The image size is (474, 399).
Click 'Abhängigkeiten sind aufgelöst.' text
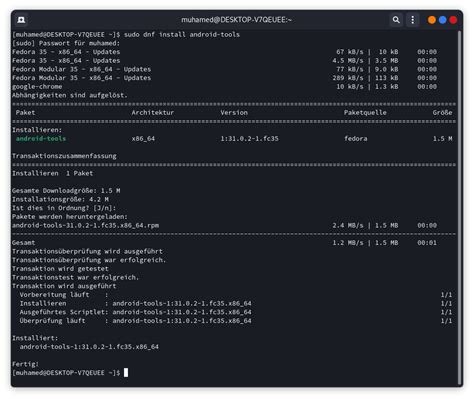(x=70, y=95)
